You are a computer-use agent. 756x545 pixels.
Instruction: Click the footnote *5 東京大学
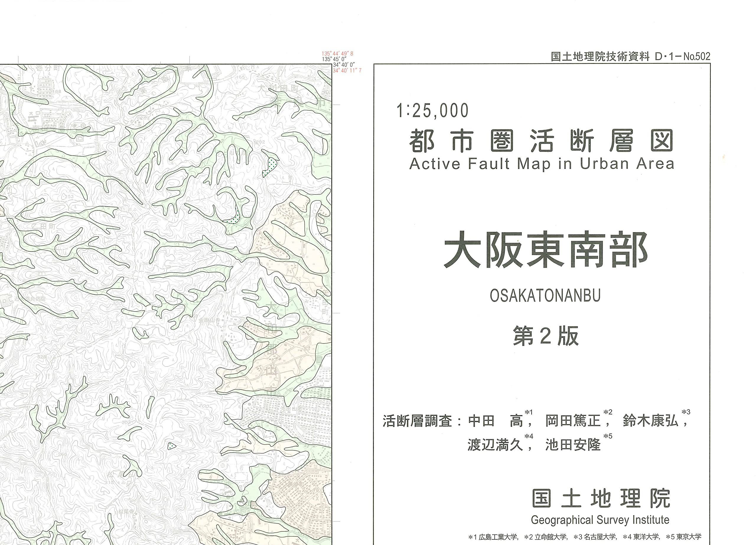684,537
